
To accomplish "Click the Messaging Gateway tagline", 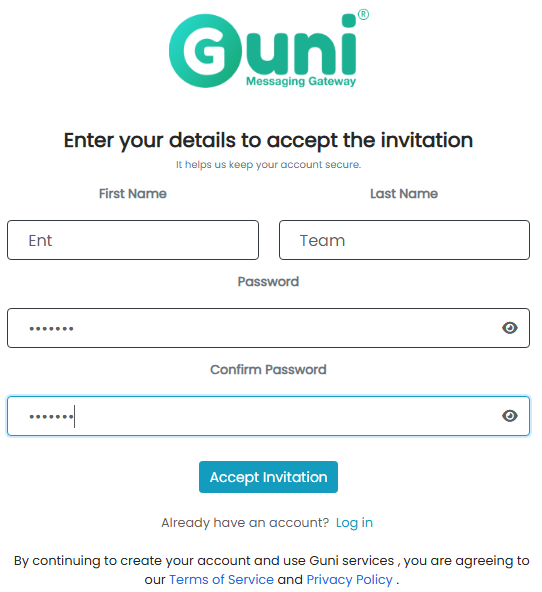I will pos(301,82).
